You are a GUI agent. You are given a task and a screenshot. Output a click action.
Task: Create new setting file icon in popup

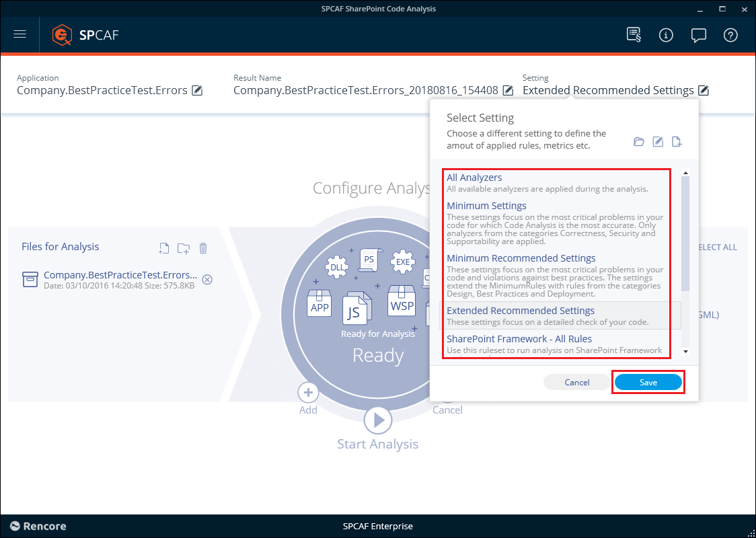point(677,142)
